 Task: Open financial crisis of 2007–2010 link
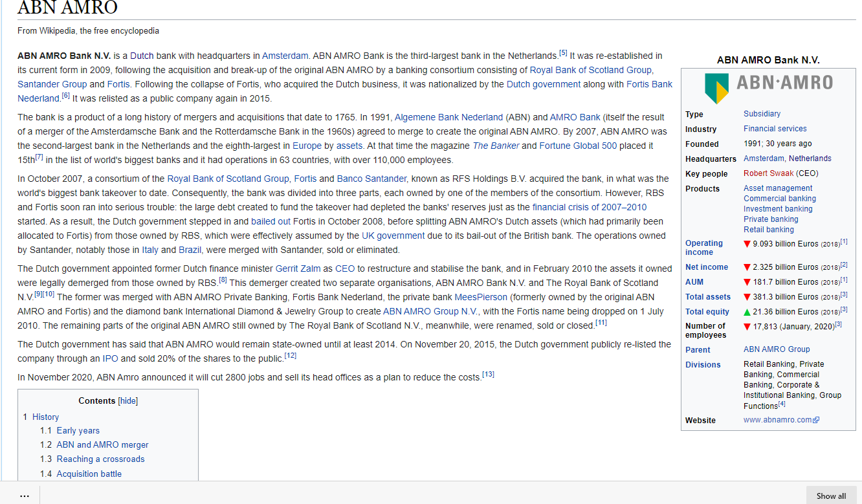(x=589, y=207)
